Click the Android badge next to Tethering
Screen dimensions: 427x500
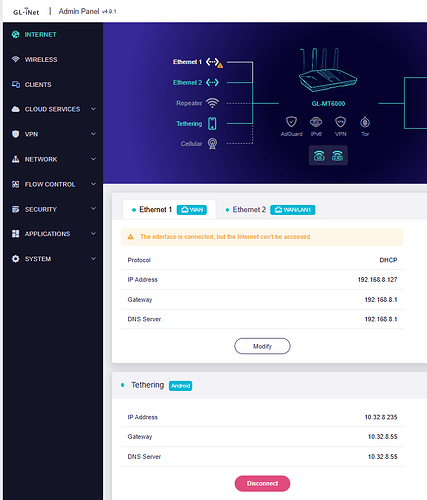(180, 386)
